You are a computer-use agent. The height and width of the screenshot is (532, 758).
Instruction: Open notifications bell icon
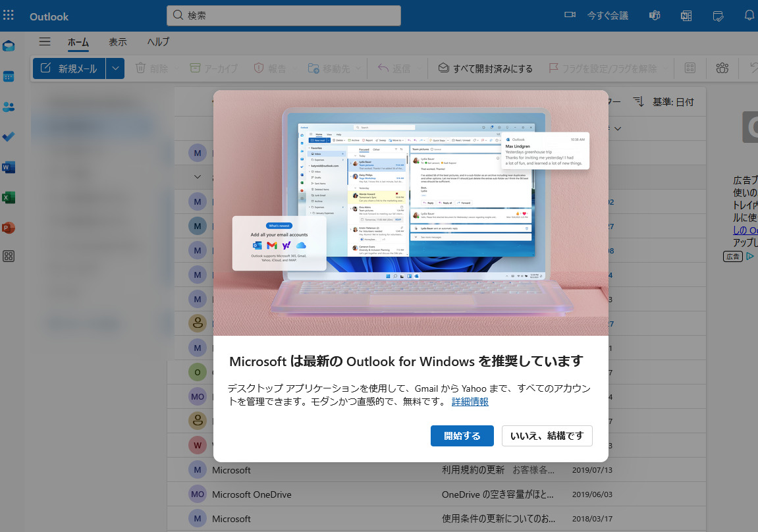coord(749,15)
